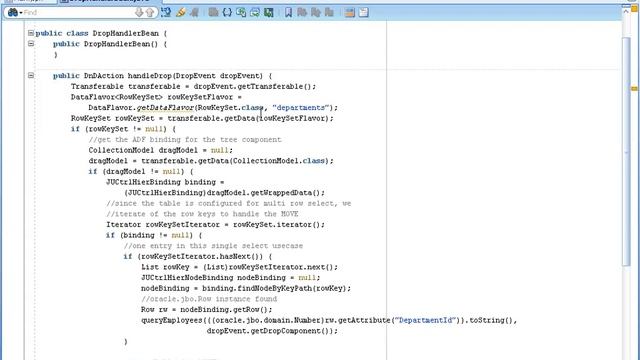Click comment 'oracle.jbo.Row instance found'
Screen dimensions: 640x360
(x=209, y=299)
